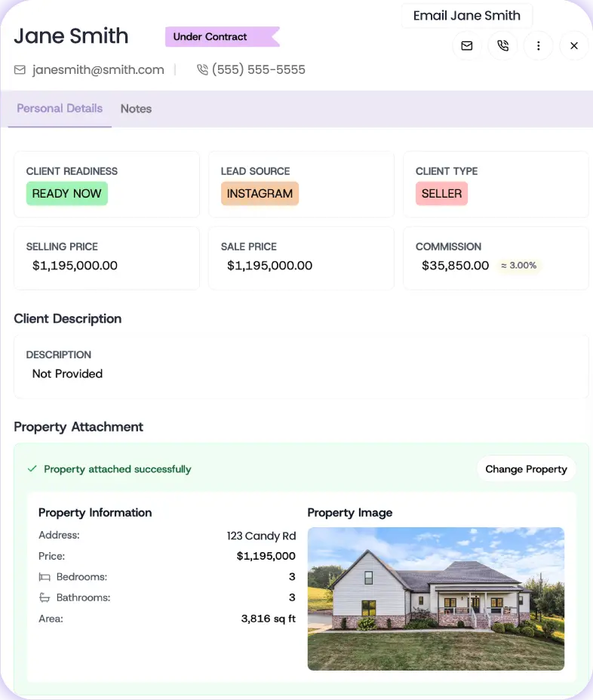Click the SELLER client type tag
593x700 pixels.
point(441,194)
